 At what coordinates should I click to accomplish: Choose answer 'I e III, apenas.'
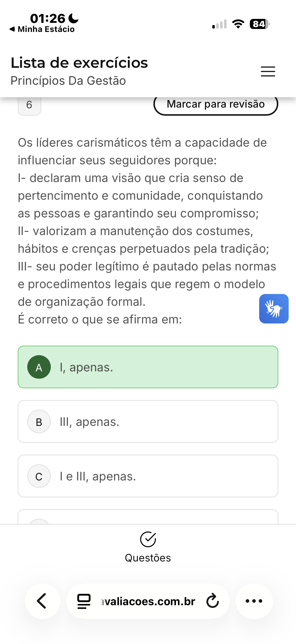coord(98,476)
